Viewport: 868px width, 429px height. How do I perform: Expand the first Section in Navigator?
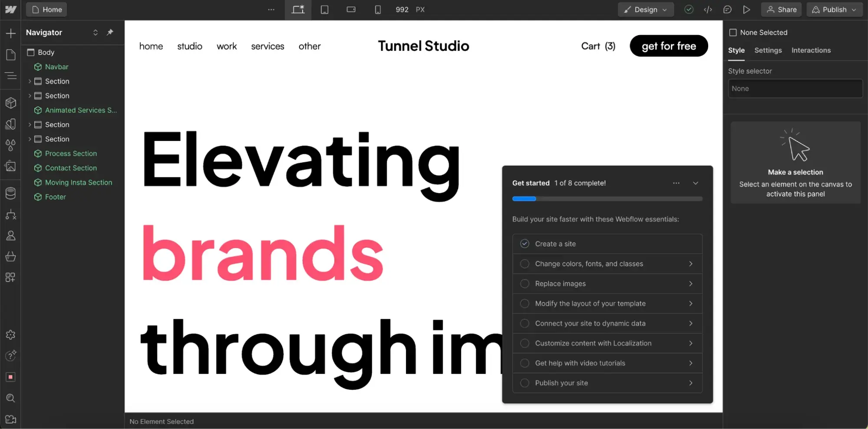pyautogui.click(x=30, y=81)
